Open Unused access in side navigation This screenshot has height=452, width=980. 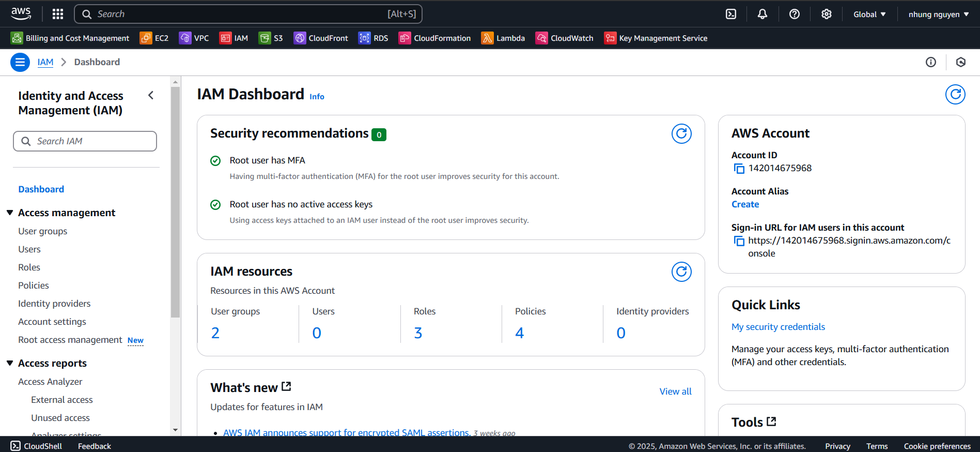point(60,418)
